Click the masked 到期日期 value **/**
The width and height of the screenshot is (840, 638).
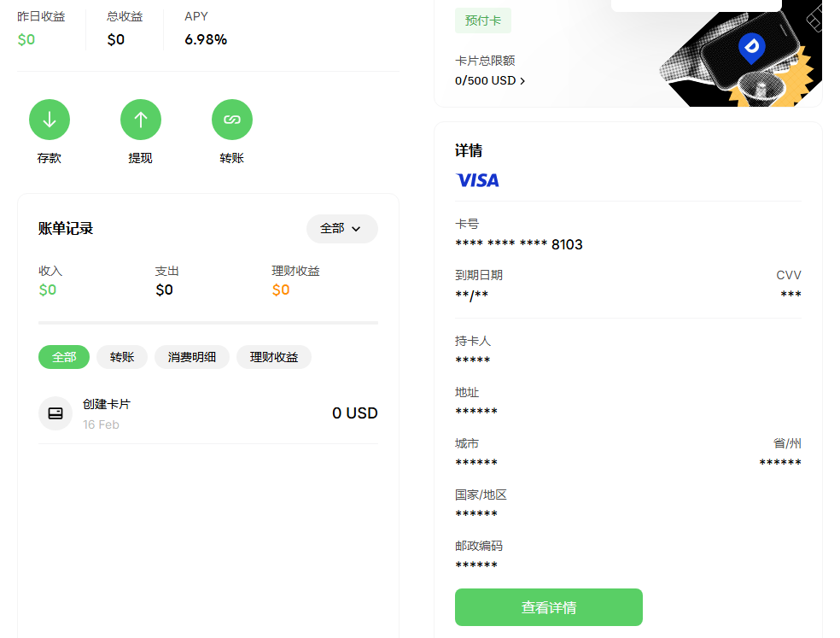pyautogui.click(x=471, y=295)
